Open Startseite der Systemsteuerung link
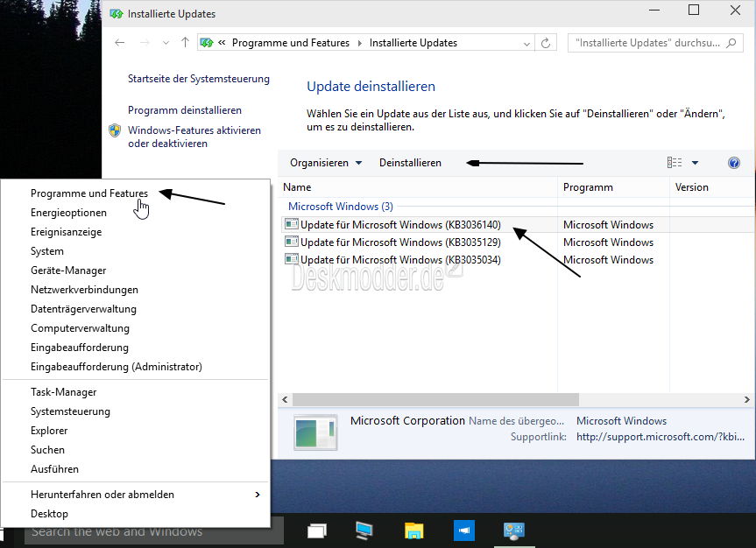 click(199, 79)
